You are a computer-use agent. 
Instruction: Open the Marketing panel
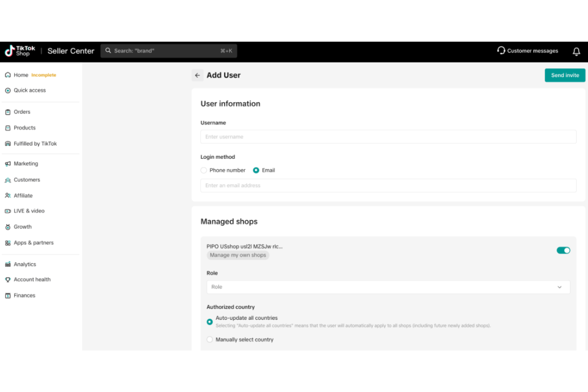coord(26,163)
